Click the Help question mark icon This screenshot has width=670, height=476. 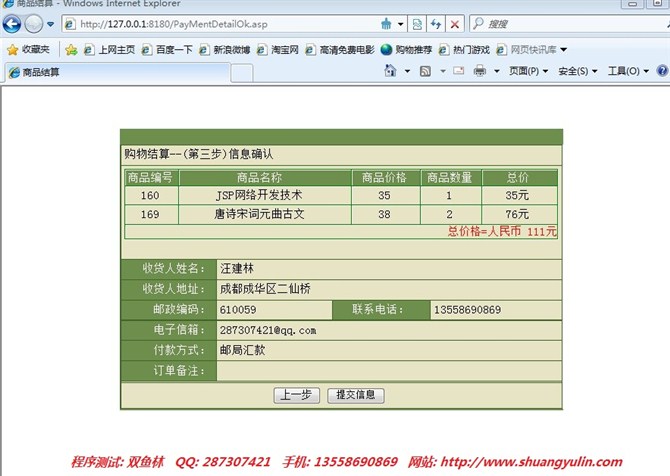pos(663,71)
